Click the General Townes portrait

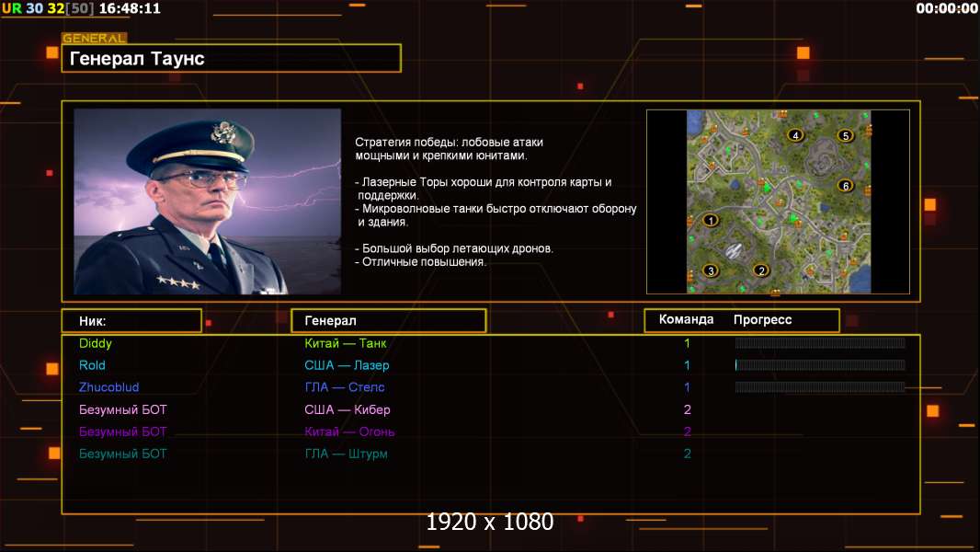[x=208, y=201]
